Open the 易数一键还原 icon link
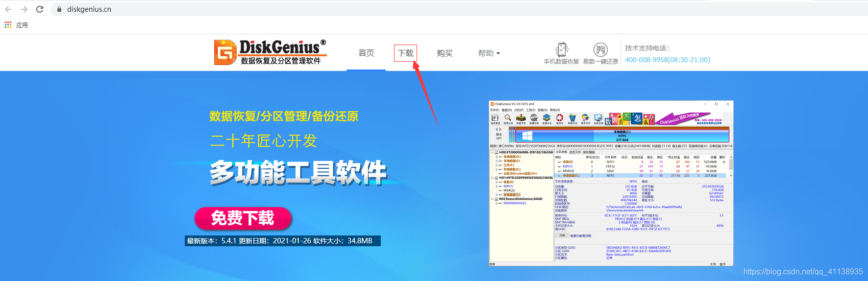This screenshot has width=868, height=281. click(600, 53)
